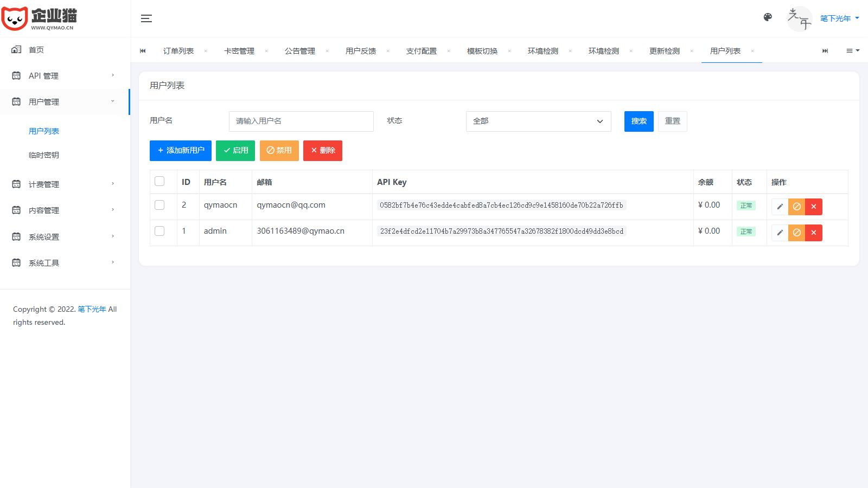The height and width of the screenshot is (488, 868).
Task: Open the 状态 dropdown showing 全部
Action: tap(538, 121)
